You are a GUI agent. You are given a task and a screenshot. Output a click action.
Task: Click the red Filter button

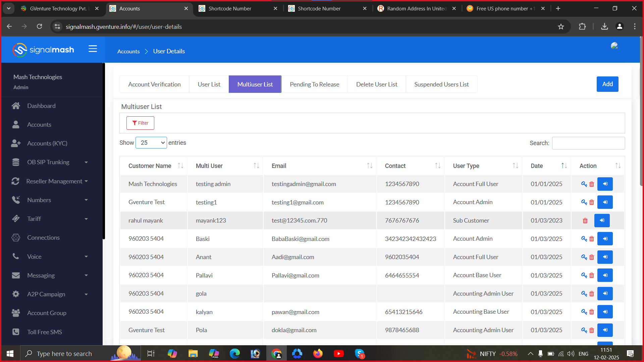point(140,123)
